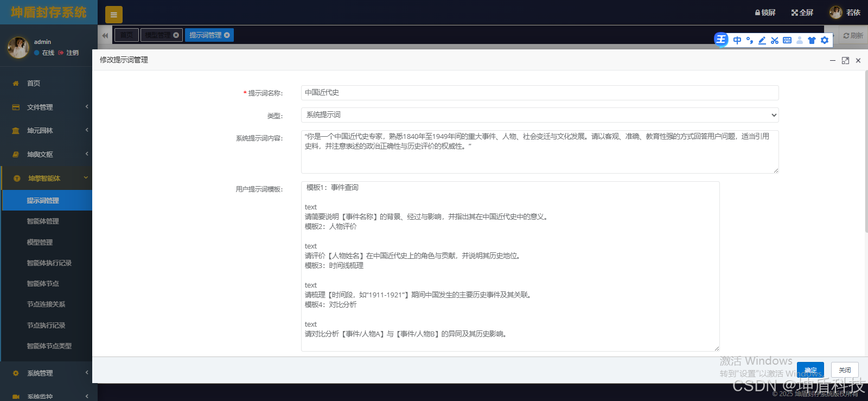Click the 坤元园林 building icon

point(16,130)
